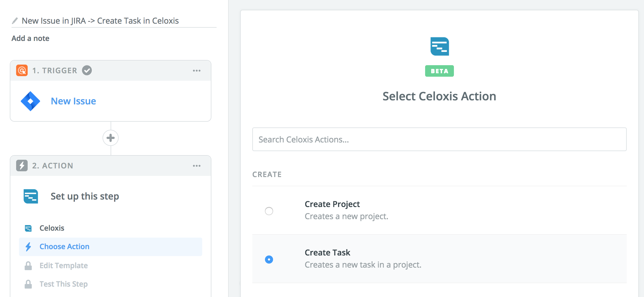Click the large Celoxis logo above BETA
This screenshot has height=297, width=644.
pos(440,46)
